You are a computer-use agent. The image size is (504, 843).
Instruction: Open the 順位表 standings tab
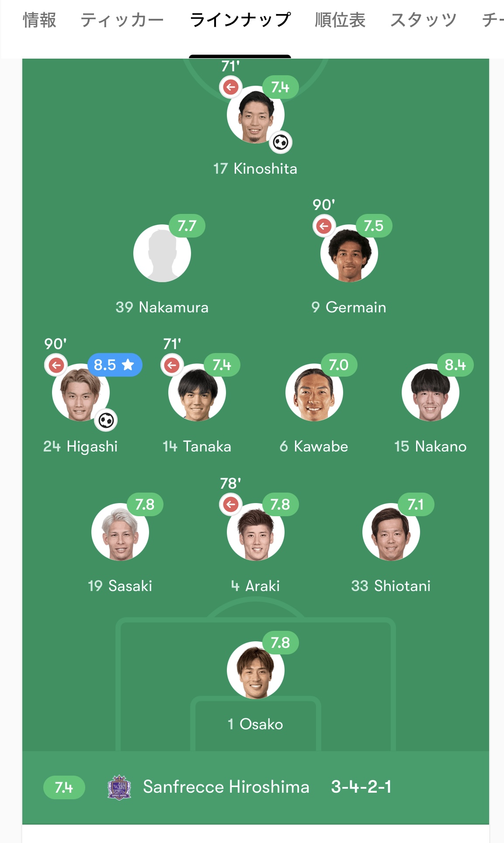[x=340, y=20]
